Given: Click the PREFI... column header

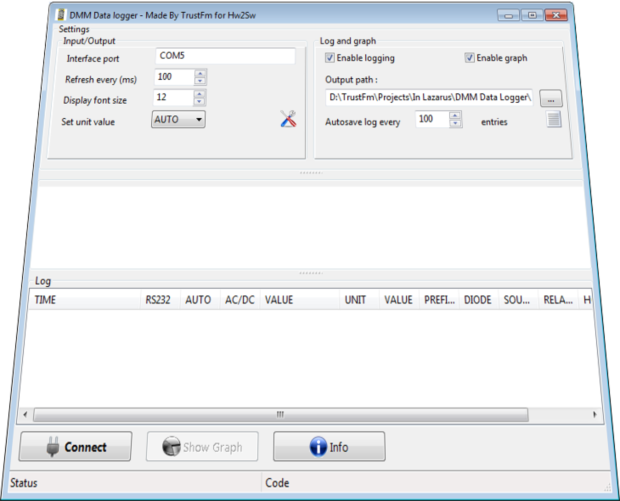Looking at the screenshot, I should pos(439,300).
